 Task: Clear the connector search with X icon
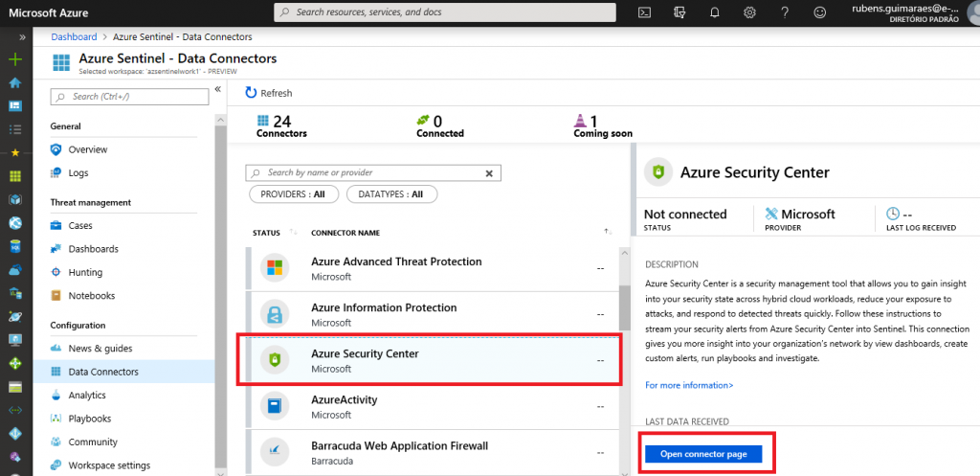coord(489,173)
